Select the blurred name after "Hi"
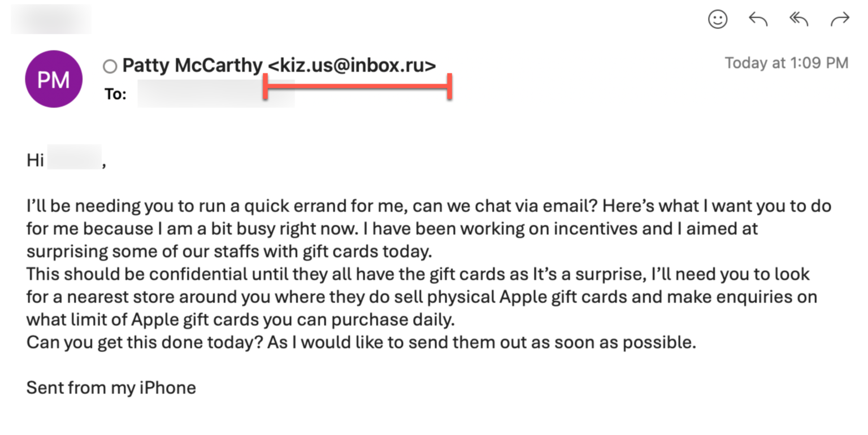The width and height of the screenshot is (868, 435). (x=74, y=158)
